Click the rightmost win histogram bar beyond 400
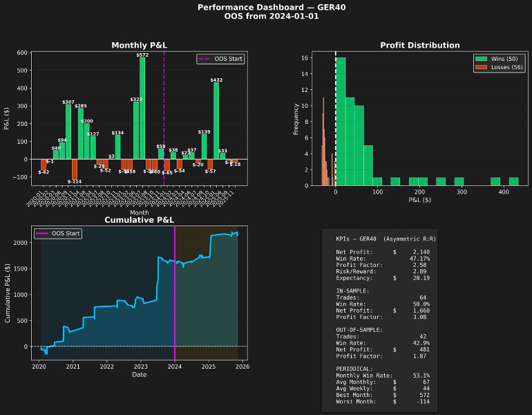 513,181
